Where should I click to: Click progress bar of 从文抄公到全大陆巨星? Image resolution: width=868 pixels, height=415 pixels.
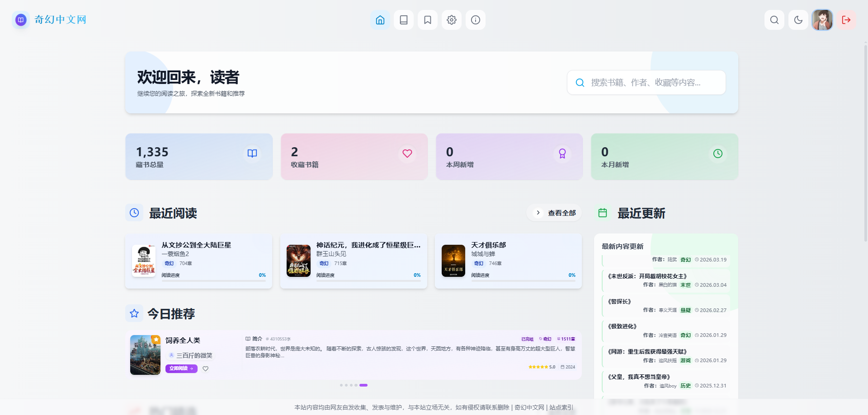click(x=214, y=281)
